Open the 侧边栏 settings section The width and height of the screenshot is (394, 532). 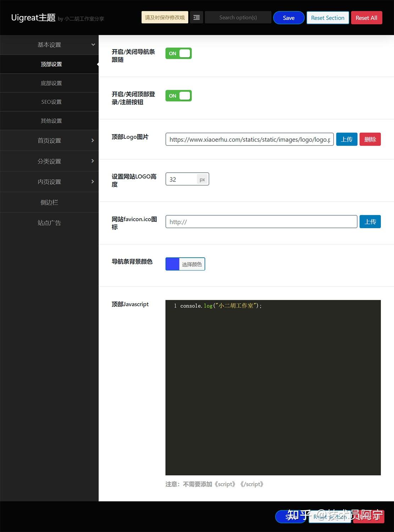click(x=49, y=202)
